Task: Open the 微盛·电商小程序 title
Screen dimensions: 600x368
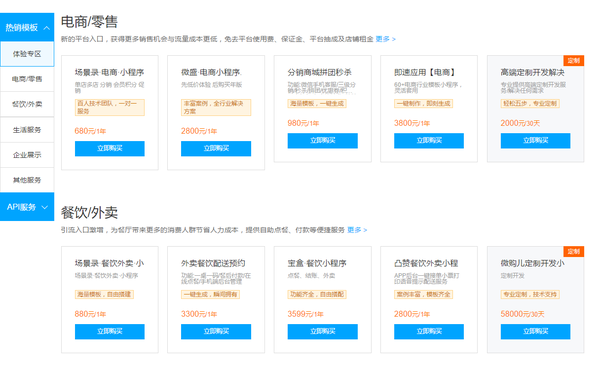Action: pyautogui.click(x=211, y=72)
